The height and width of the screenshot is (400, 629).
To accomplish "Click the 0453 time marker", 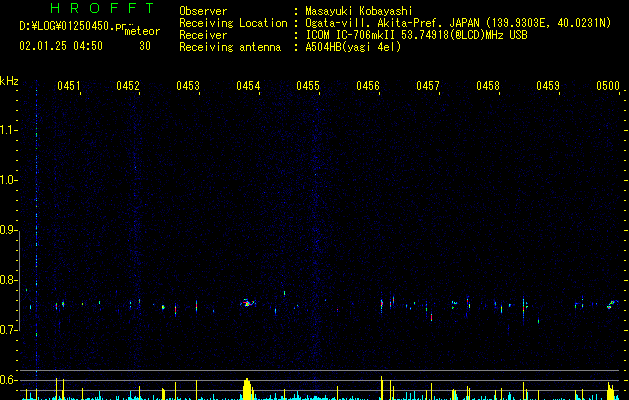I will [188, 86].
